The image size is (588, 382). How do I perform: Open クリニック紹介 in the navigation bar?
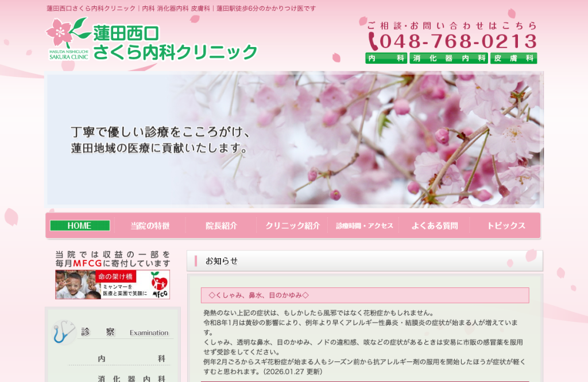tap(292, 226)
